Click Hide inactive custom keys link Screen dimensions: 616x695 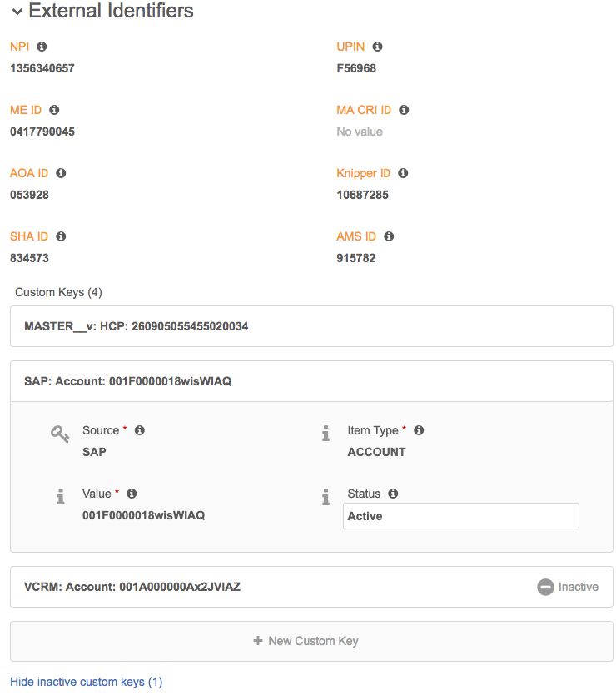[x=86, y=682]
